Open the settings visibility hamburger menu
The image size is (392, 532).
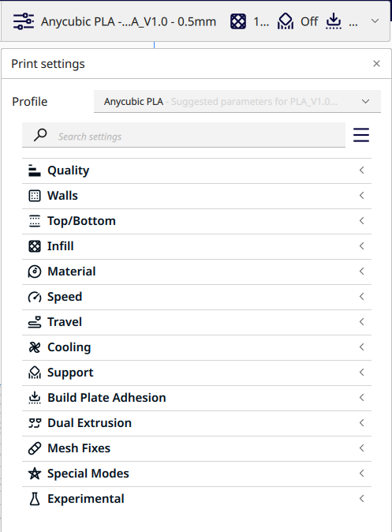[360, 135]
